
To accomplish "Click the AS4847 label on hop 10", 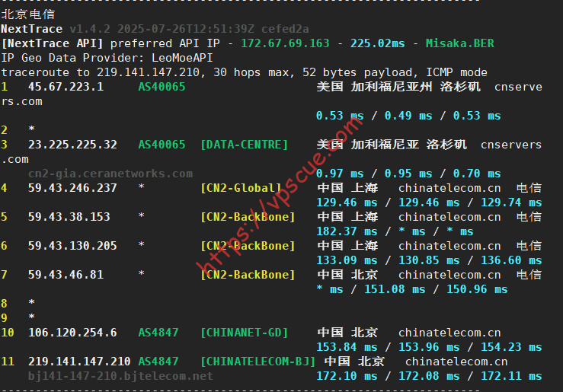I will (158, 333).
